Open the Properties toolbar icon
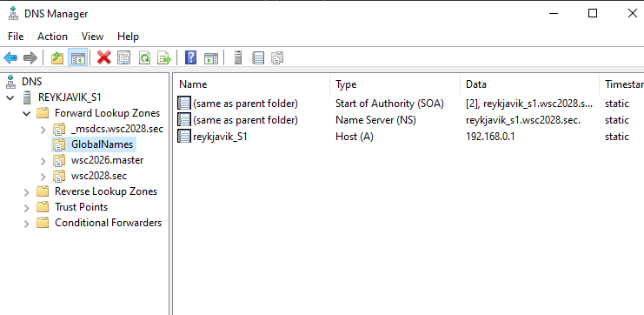 [124, 58]
